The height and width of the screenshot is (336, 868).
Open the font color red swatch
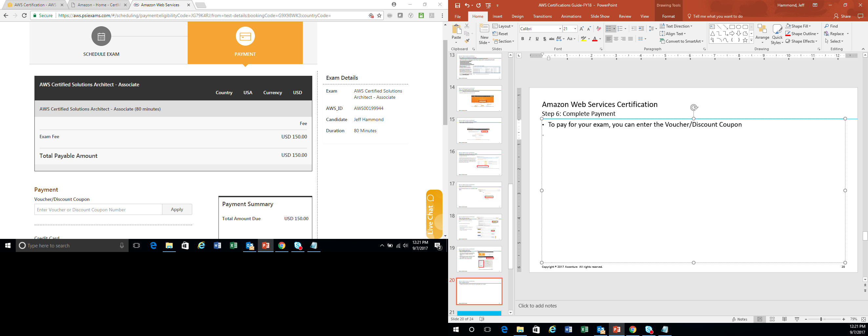click(x=595, y=39)
